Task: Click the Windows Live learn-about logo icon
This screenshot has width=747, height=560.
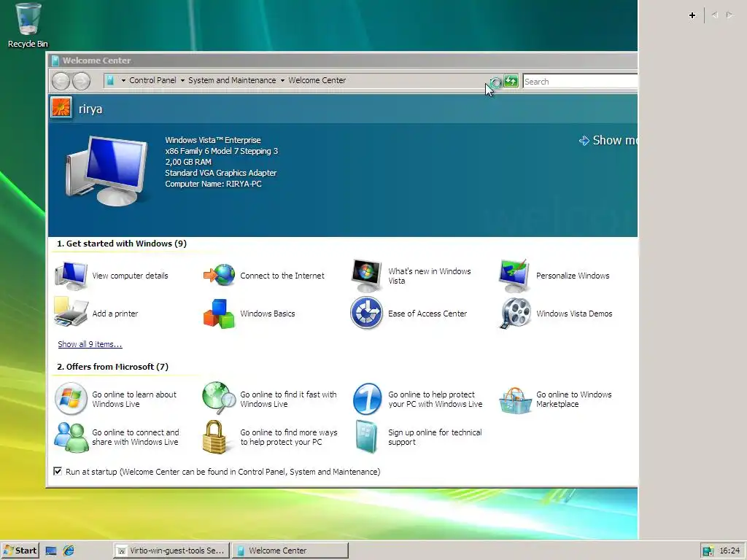Action: (71, 399)
